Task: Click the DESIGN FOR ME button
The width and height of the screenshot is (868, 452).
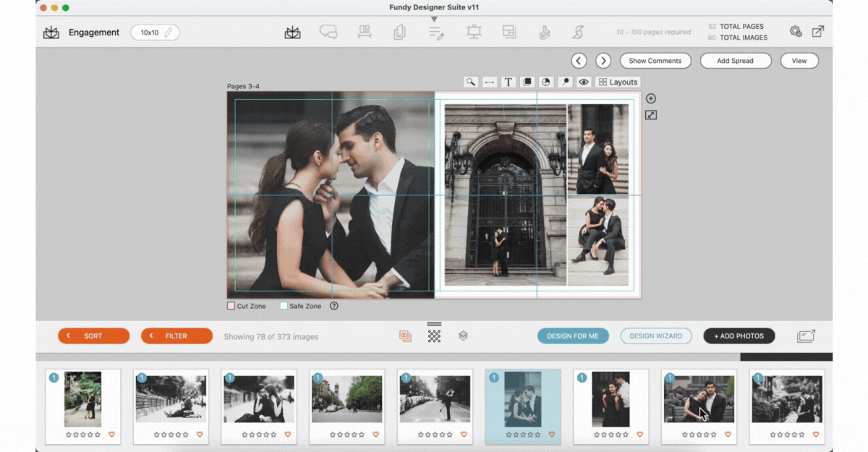Action: tap(573, 336)
